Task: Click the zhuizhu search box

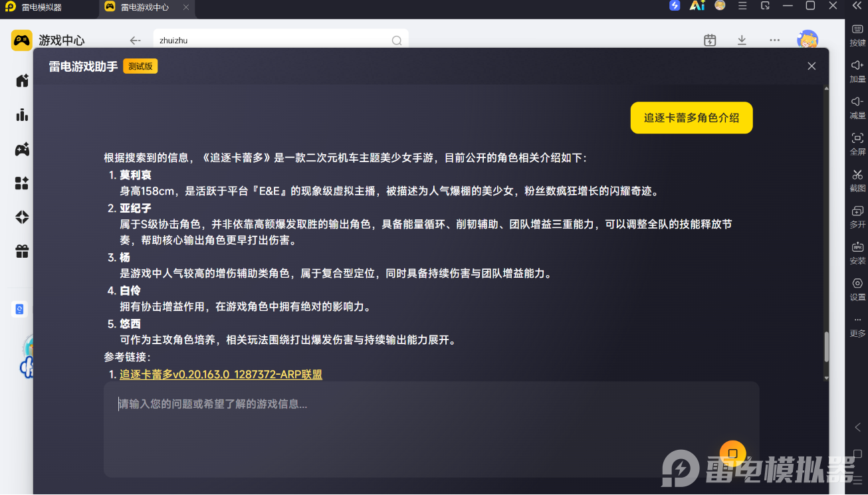Action: pyautogui.click(x=280, y=41)
